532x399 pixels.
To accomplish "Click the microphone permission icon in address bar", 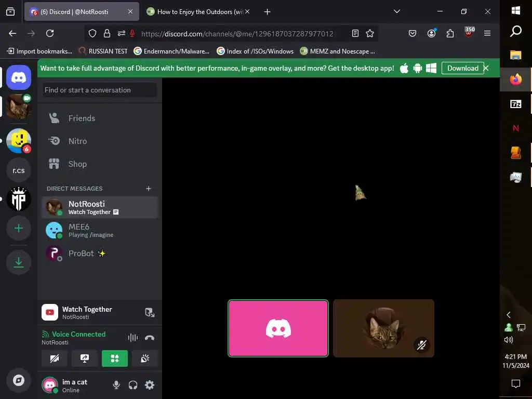I will [x=132, y=33].
